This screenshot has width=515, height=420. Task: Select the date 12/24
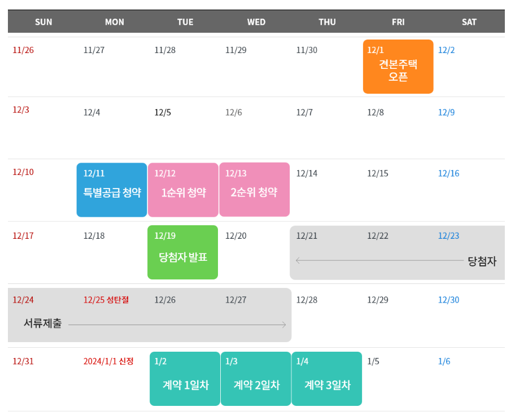click(x=23, y=300)
